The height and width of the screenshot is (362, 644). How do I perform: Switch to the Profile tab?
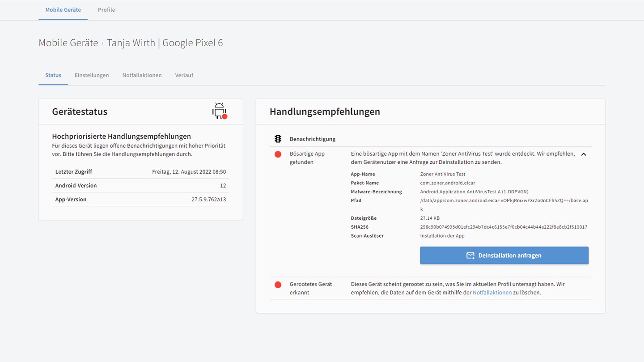tap(106, 10)
